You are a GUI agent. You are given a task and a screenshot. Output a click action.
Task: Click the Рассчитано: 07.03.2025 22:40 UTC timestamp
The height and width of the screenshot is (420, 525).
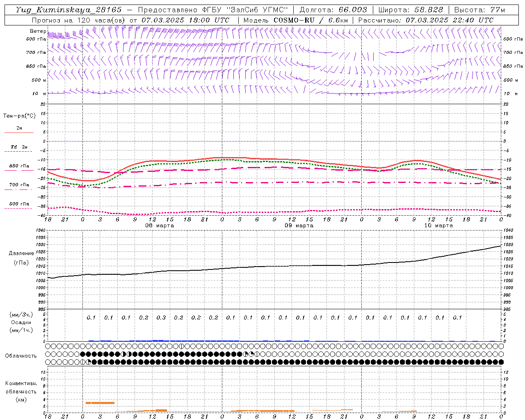point(426,20)
